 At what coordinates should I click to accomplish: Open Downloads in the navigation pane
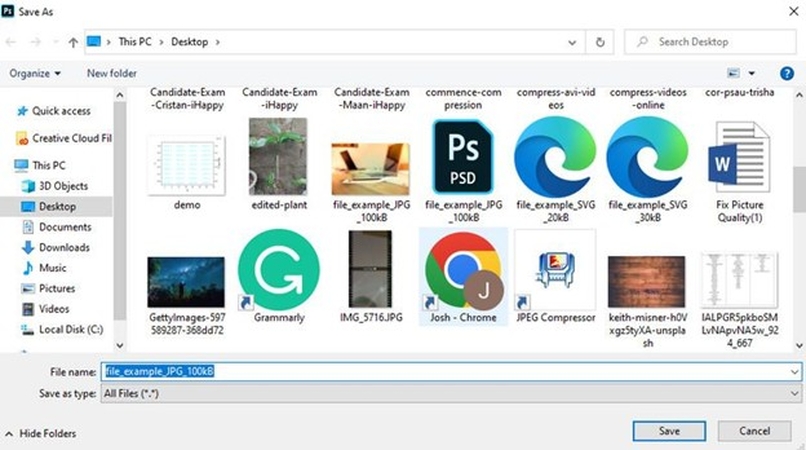click(x=64, y=247)
